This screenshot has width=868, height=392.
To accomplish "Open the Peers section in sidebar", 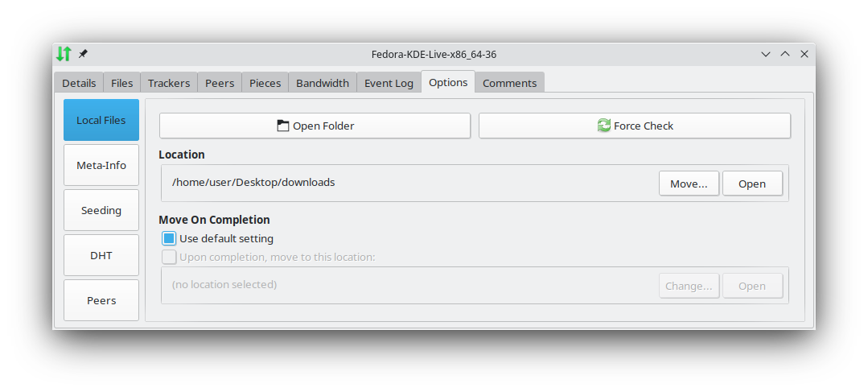I will pos(101,300).
